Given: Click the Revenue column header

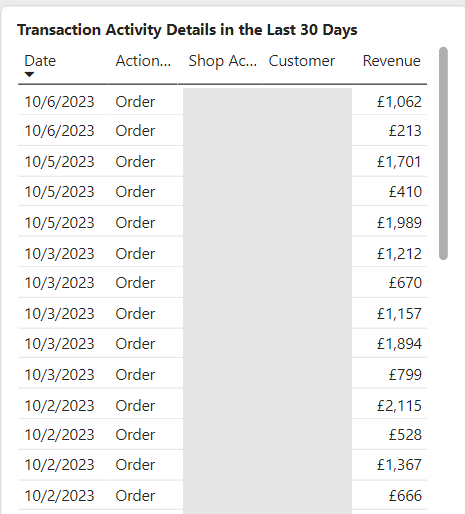Looking at the screenshot, I should point(392,61).
